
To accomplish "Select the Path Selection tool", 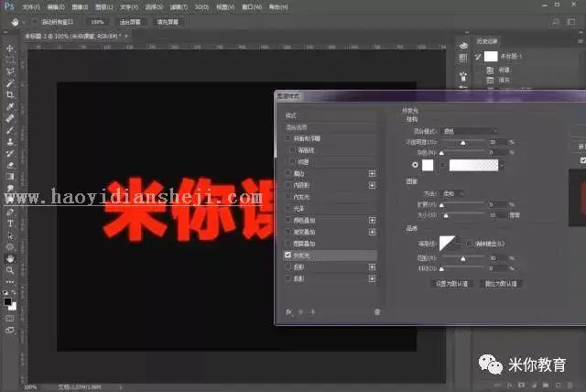I will [x=10, y=235].
